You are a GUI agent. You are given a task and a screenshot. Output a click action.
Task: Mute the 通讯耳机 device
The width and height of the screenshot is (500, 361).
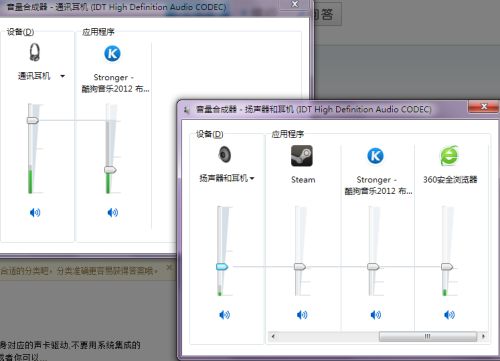click(x=35, y=212)
